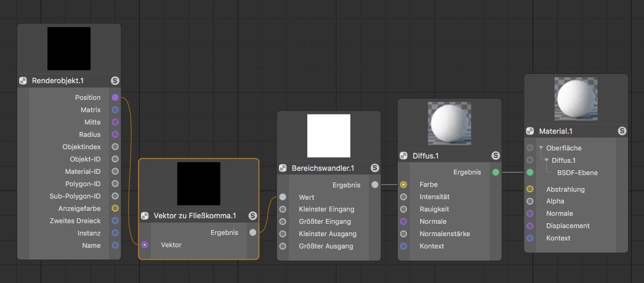Click the Oberfläche label in Material.1
The height and width of the screenshot is (283, 644).
click(563, 148)
